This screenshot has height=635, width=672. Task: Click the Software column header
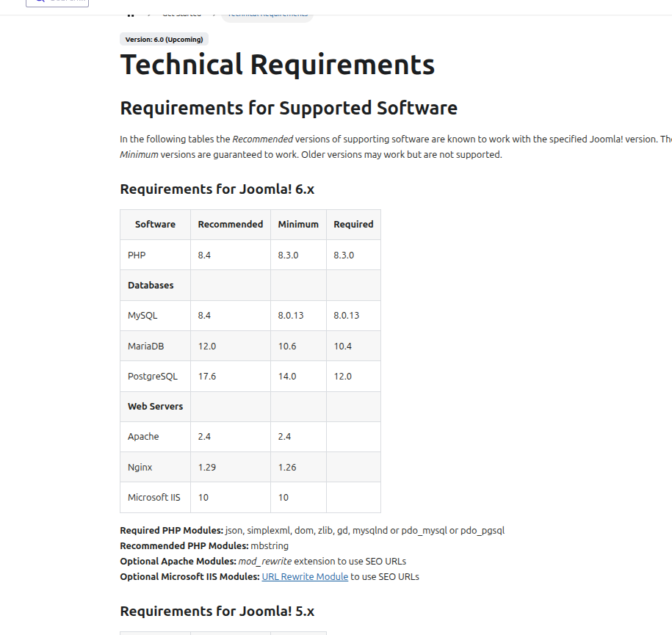click(155, 225)
